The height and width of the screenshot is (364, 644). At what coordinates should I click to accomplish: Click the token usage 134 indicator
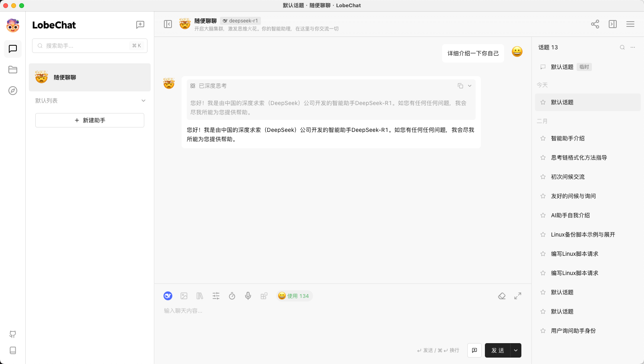[x=294, y=296]
